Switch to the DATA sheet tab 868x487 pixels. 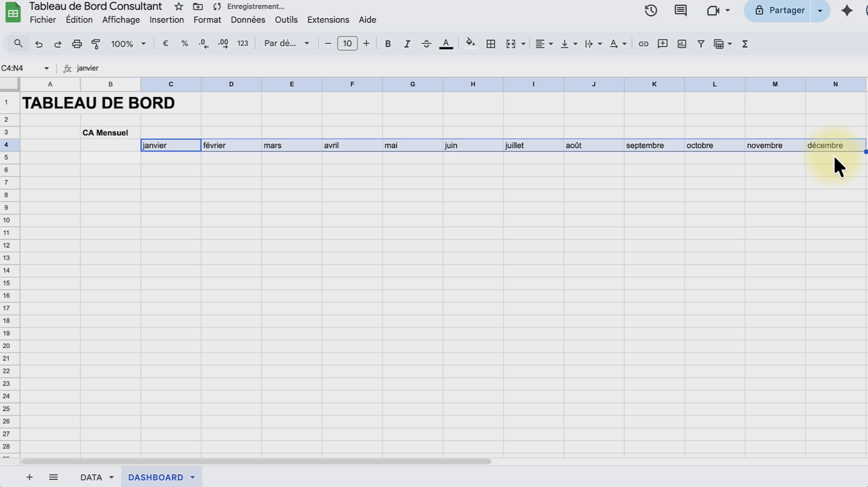[x=91, y=477]
